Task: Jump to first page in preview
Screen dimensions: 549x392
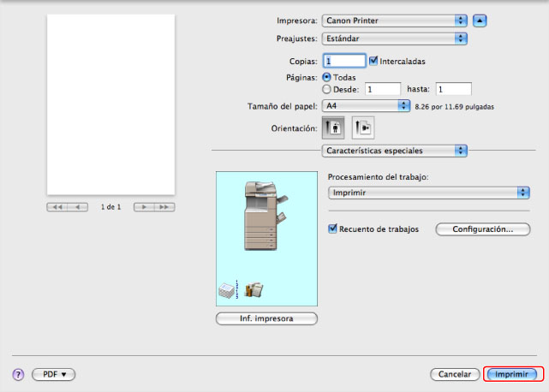Action: 57,207
